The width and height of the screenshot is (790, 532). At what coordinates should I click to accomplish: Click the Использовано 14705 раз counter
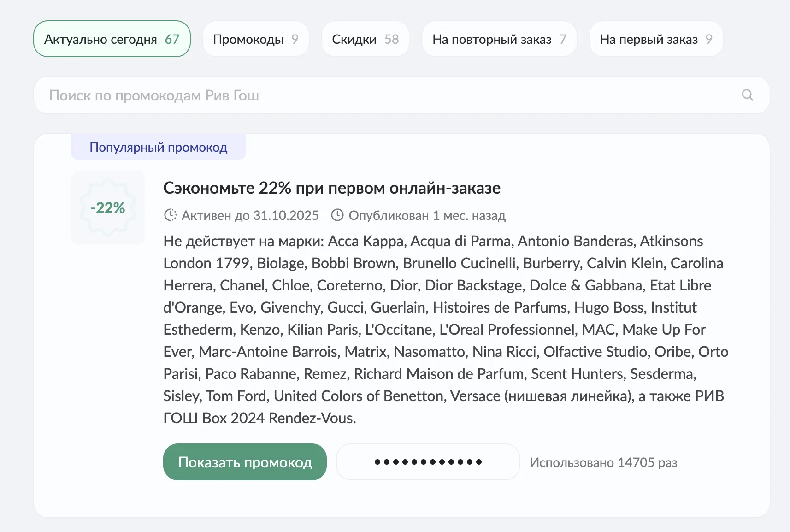(x=603, y=462)
